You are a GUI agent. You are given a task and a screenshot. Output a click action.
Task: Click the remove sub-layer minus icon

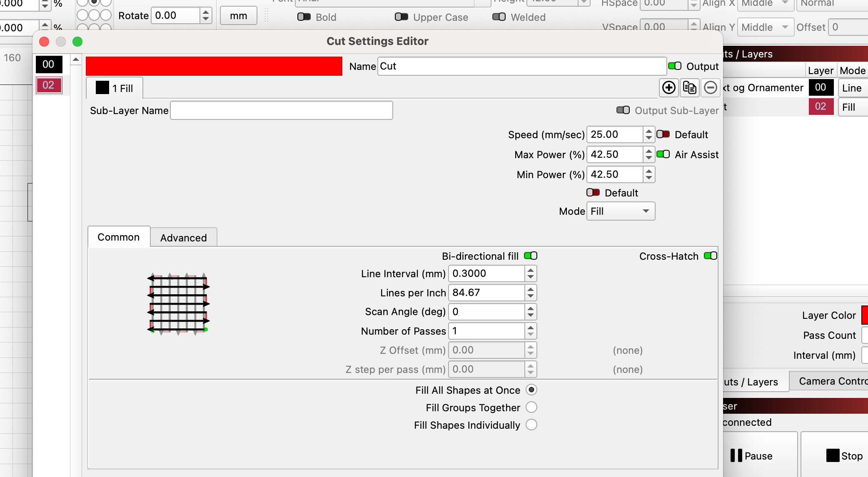coord(711,88)
